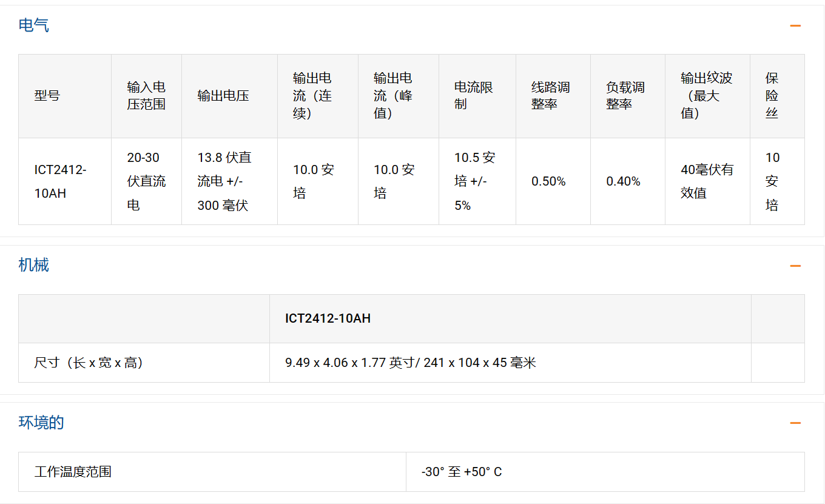Click the 环境的 section heading
The image size is (825, 504).
click(x=41, y=423)
